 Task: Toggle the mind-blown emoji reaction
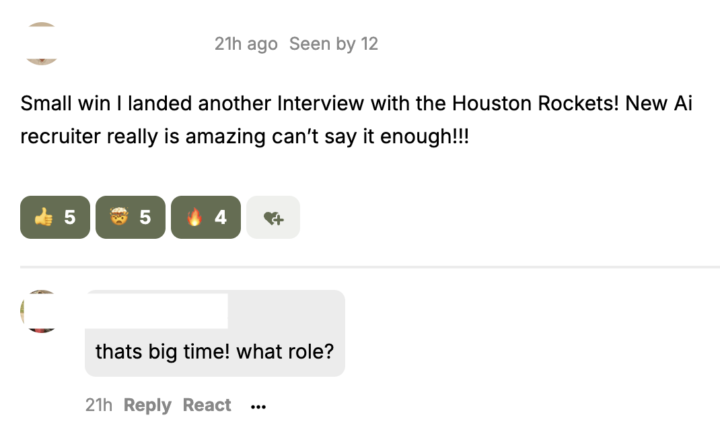click(x=130, y=217)
